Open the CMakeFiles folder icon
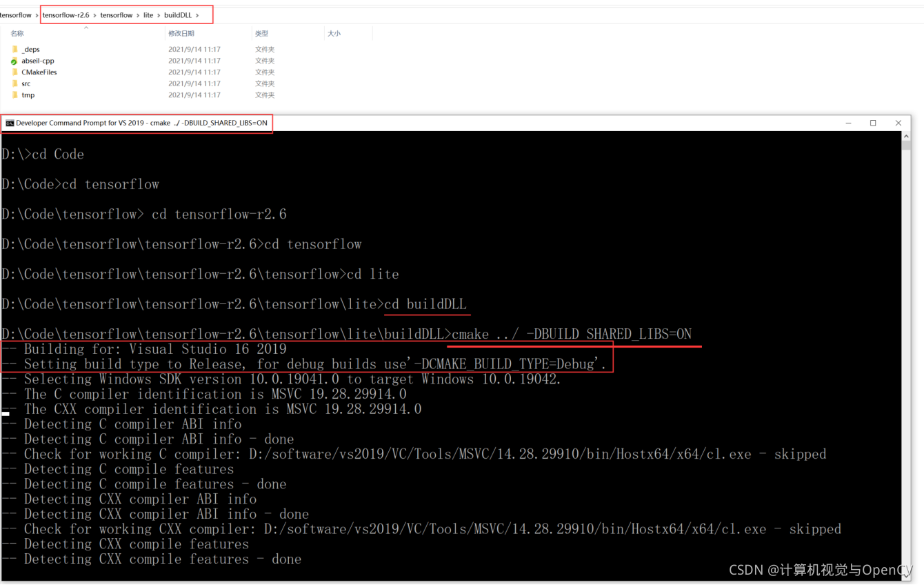This screenshot has height=585, width=924. (14, 72)
